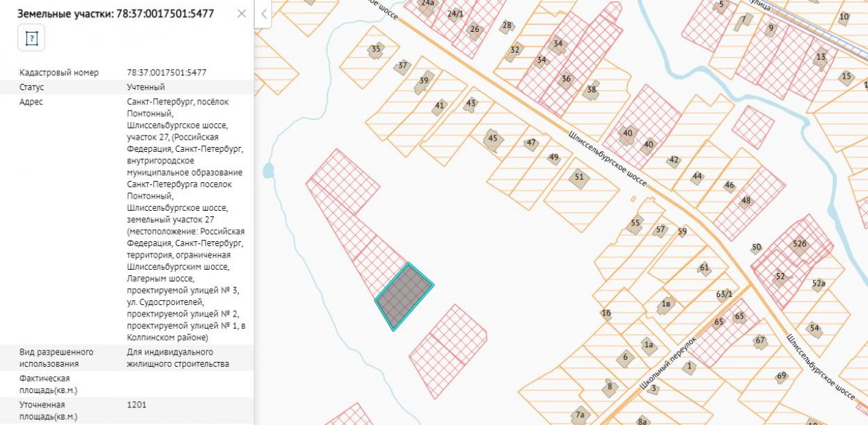The height and width of the screenshot is (425, 868).
Task: Select building 35 on the map
Action: 376,49
